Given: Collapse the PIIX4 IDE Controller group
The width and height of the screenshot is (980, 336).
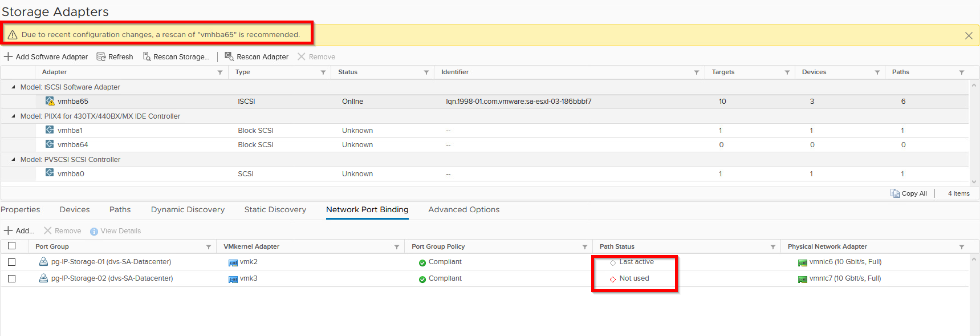Looking at the screenshot, I should click(x=13, y=116).
